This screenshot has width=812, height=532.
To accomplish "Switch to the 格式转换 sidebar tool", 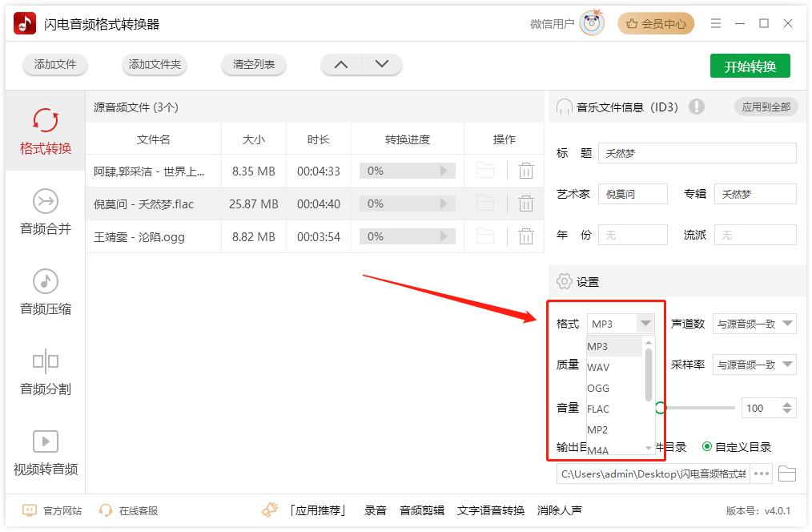I will (x=45, y=140).
